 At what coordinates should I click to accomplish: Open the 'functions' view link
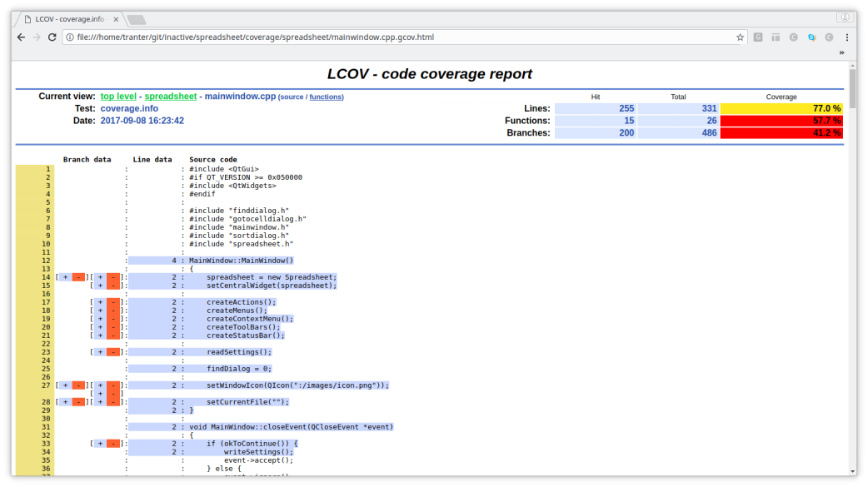tap(326, 97)
